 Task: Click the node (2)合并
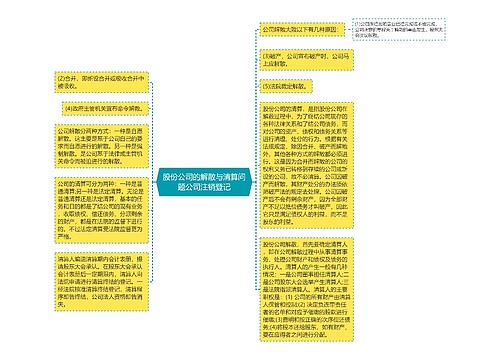click(x=102, y=82)
